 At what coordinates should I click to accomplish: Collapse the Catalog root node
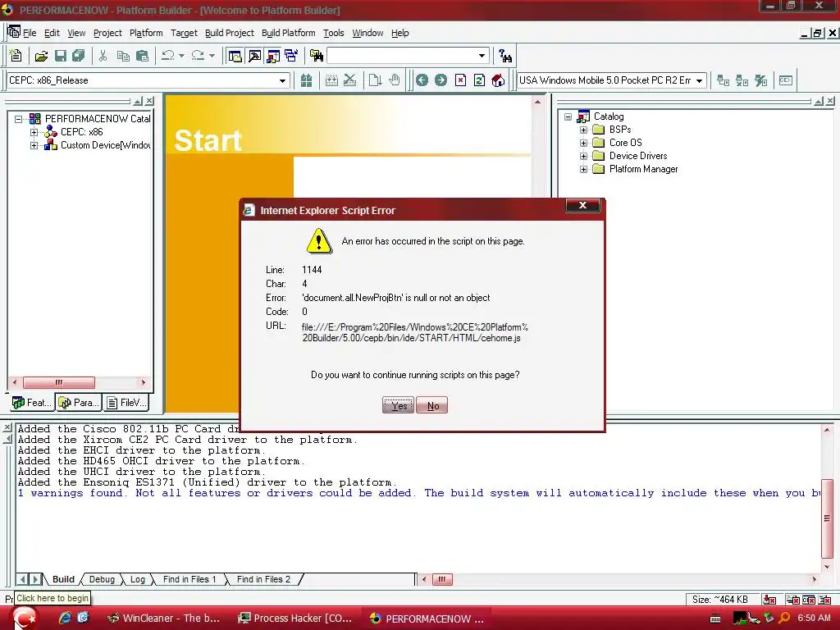568,116
